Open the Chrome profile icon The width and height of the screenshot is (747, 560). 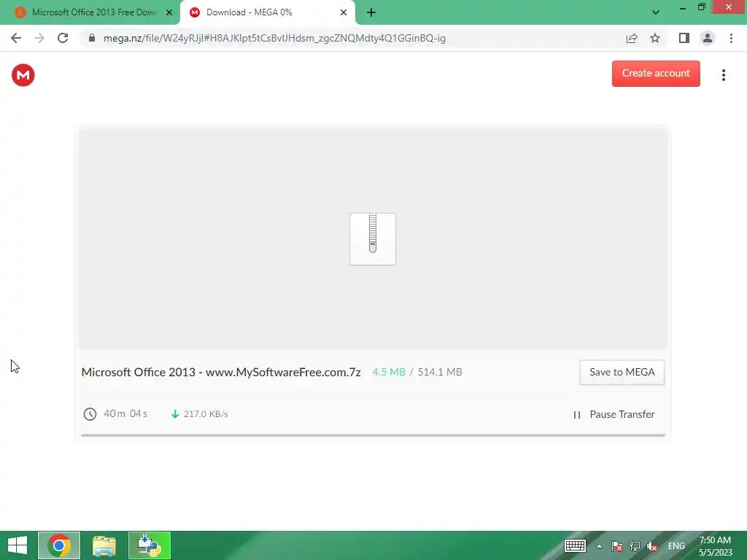pos(708,38)
